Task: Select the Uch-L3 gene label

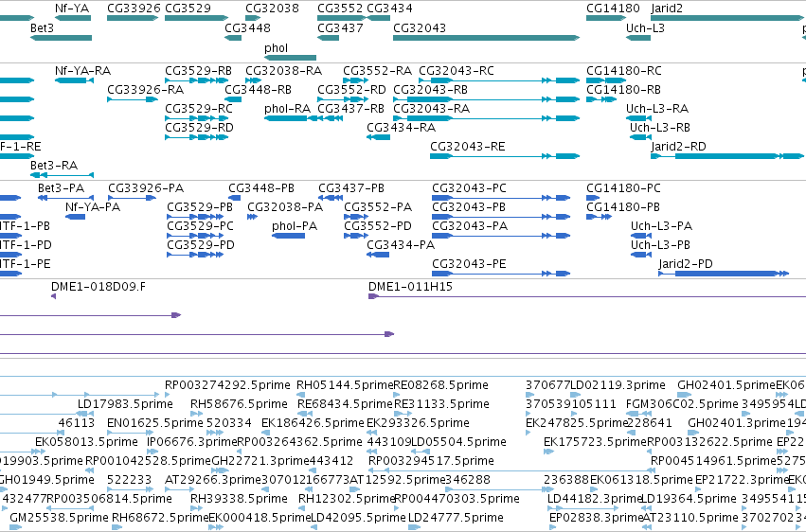Action: click(645, 27)
